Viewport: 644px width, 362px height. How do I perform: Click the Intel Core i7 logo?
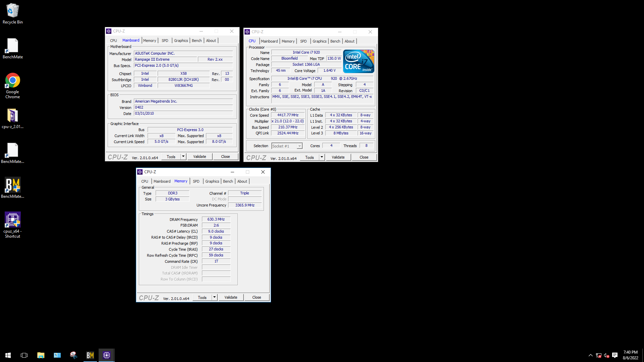(x=359, y=61)
